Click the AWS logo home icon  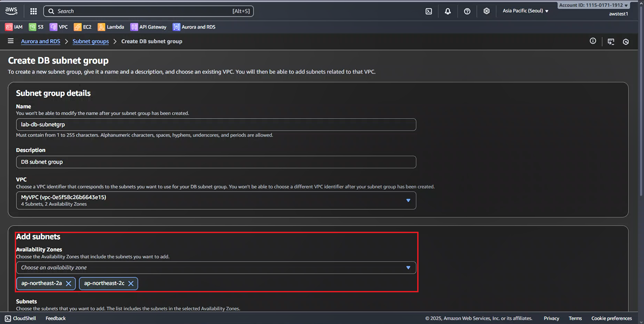11,11
